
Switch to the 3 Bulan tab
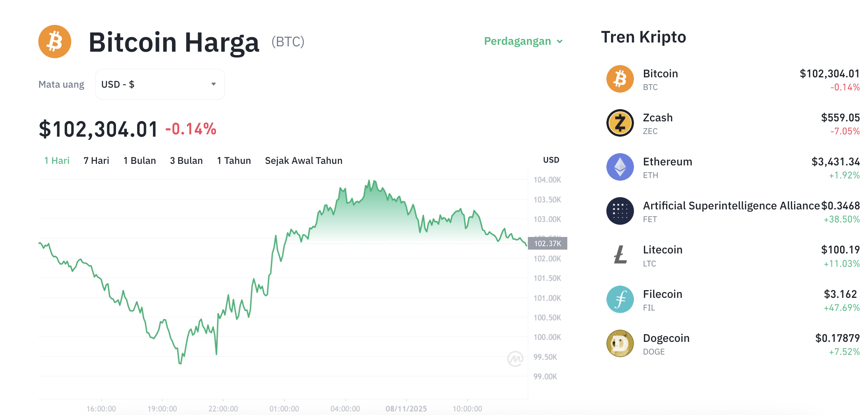[186, 160]
